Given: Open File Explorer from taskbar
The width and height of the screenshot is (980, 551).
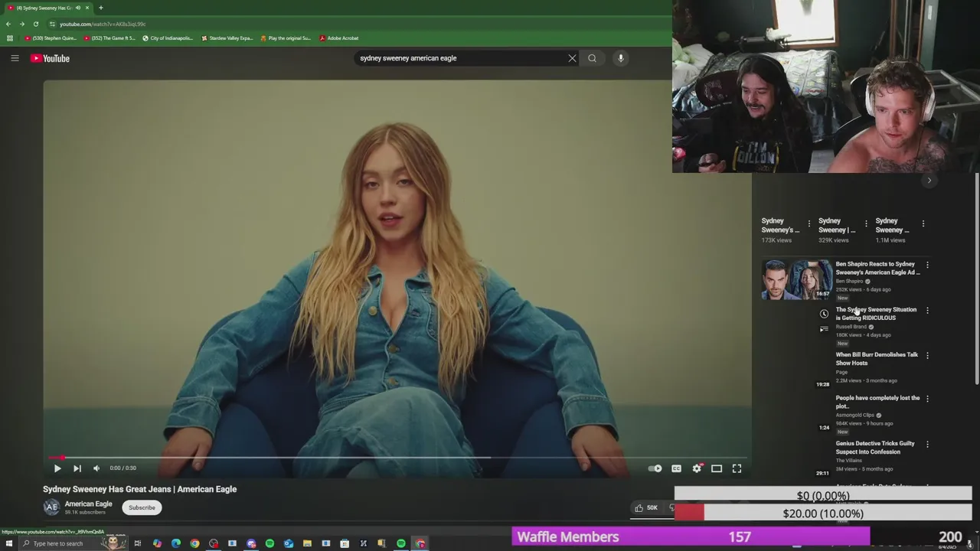Looking at the screenshot, I should pos(307,543).
